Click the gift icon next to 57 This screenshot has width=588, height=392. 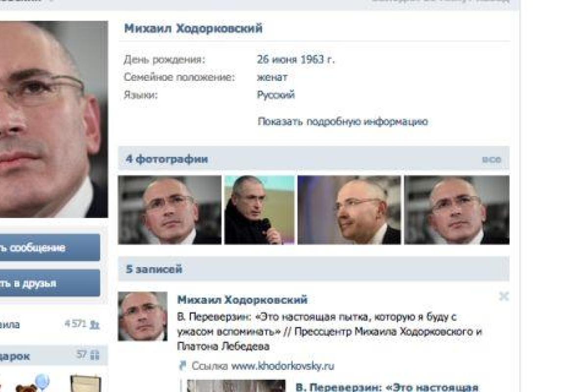point(95,355)
